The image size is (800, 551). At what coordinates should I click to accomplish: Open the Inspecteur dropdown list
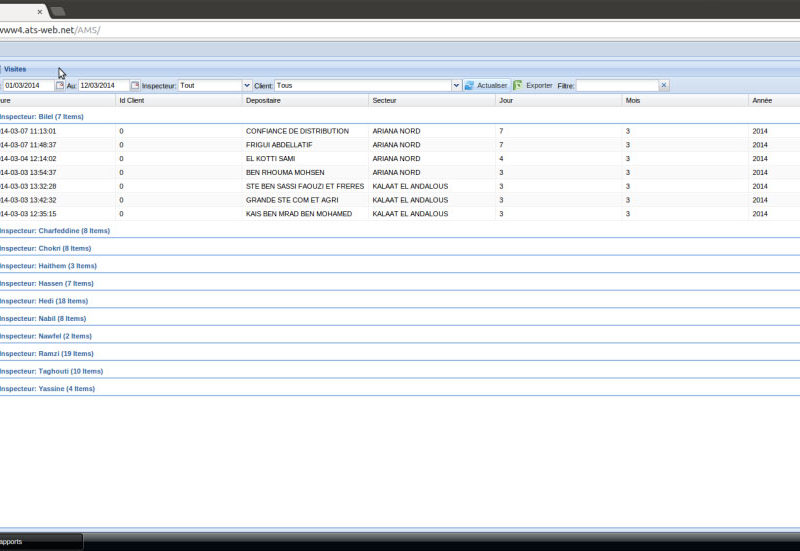click(x=247, y=86)
